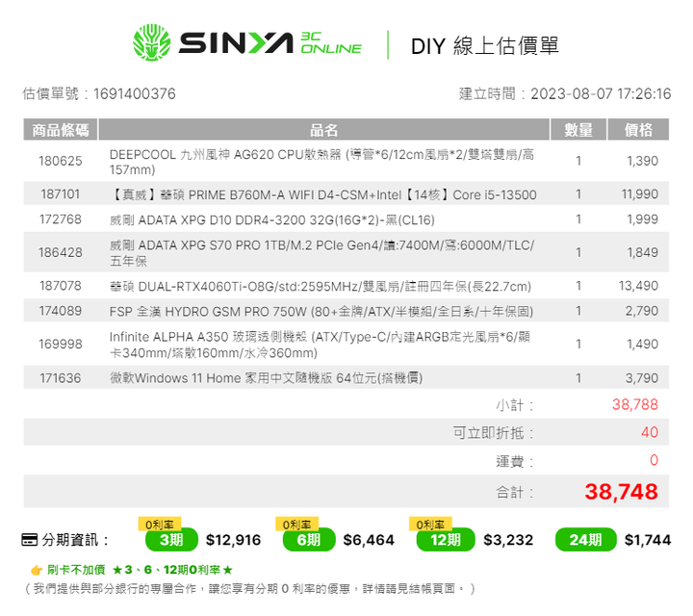Click the creation time 2023-08-07 17:26:16
Screen dimensions: 693x616
click(x=601, y=93)
